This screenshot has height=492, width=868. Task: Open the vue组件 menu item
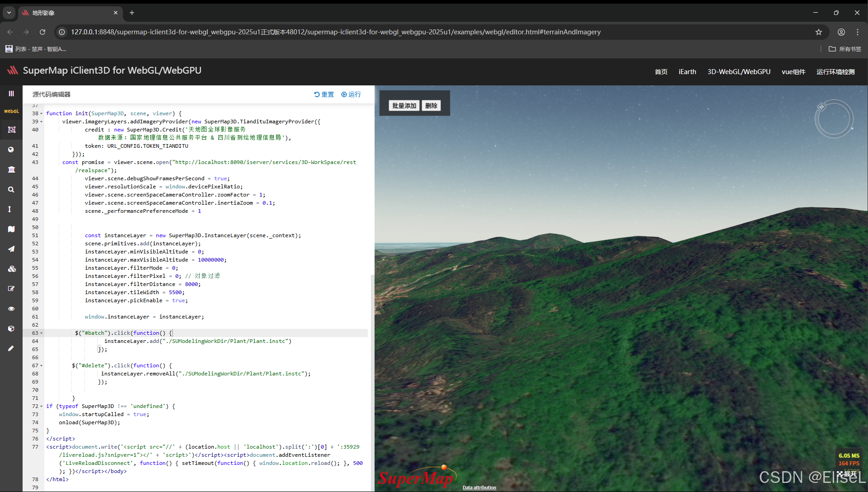pyautogui.click(x=793, y=72)
